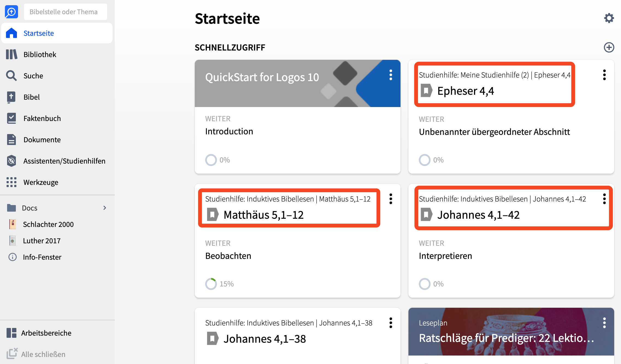Open the Werkzeuge grid icon
This screenshot has width=621, height=364.
point(11,182)
